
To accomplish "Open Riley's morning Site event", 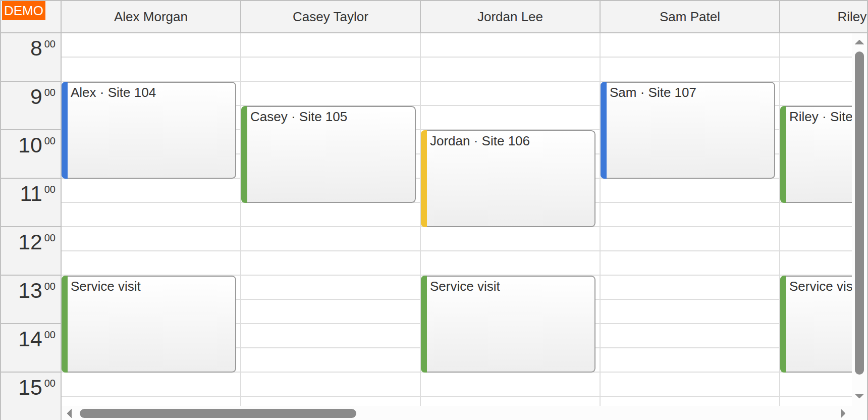I will pos(816,154).
